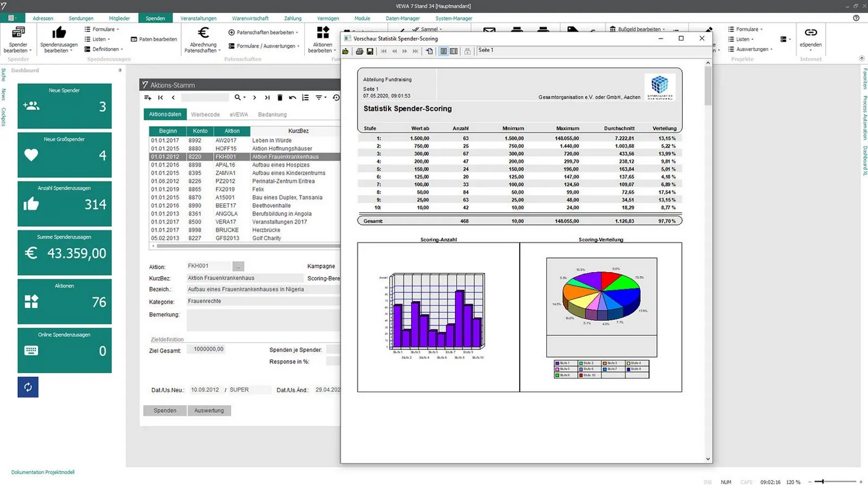Open search dropdown in Aktions-Stamm toolbar
The width and height of the screenshot is (868, 485).
pos(240,98)
